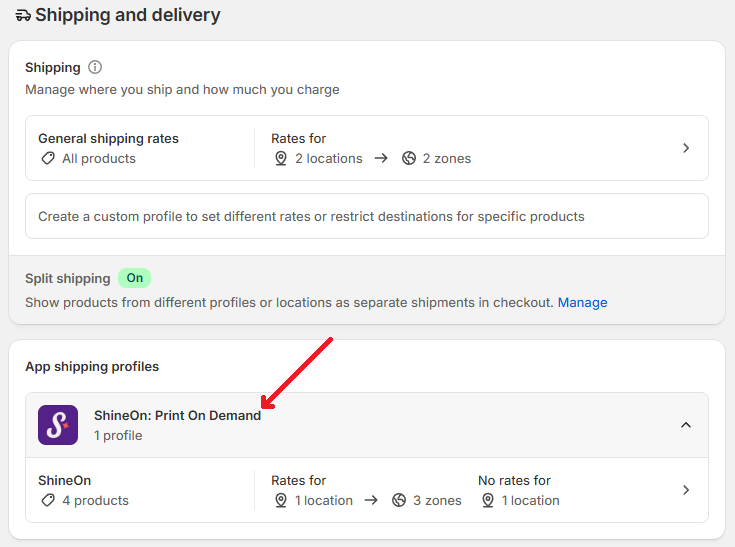Click the ShineOn purple app logo
The height and width of the screenshot is (547, 735).
pyautogui.click(x=58, y=425)
